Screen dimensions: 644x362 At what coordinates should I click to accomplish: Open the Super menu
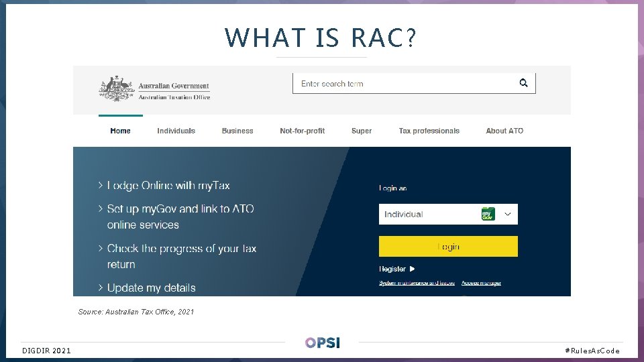click(362, 131)
